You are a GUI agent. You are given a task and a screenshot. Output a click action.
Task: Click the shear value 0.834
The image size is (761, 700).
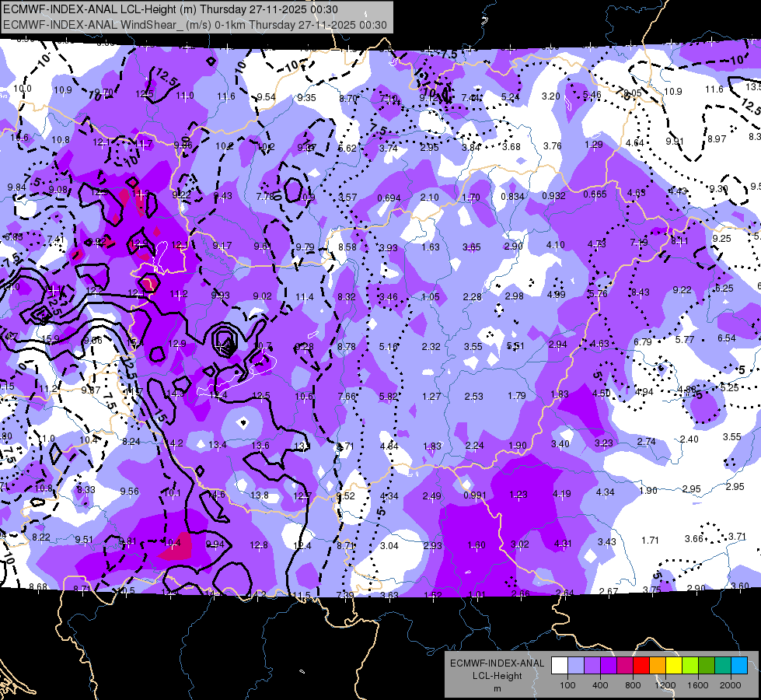coord(512,196)
